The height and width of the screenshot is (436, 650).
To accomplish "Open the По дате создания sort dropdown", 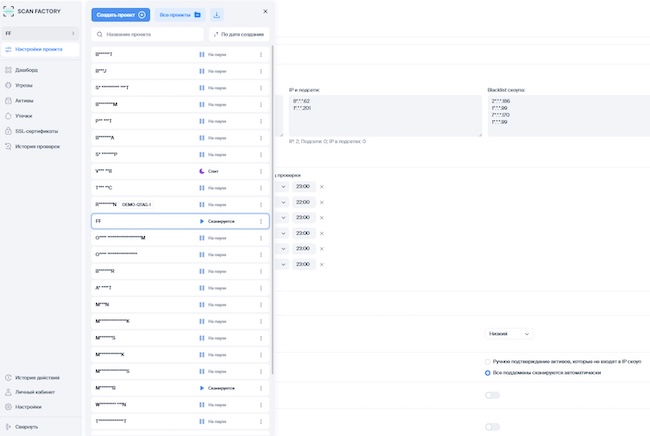I will point(239,34).
